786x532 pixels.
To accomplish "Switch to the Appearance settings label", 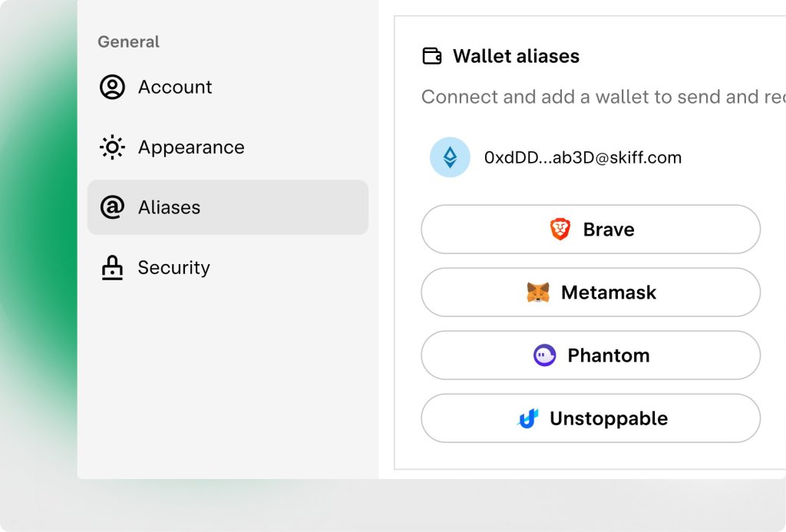I will [191, 147].
